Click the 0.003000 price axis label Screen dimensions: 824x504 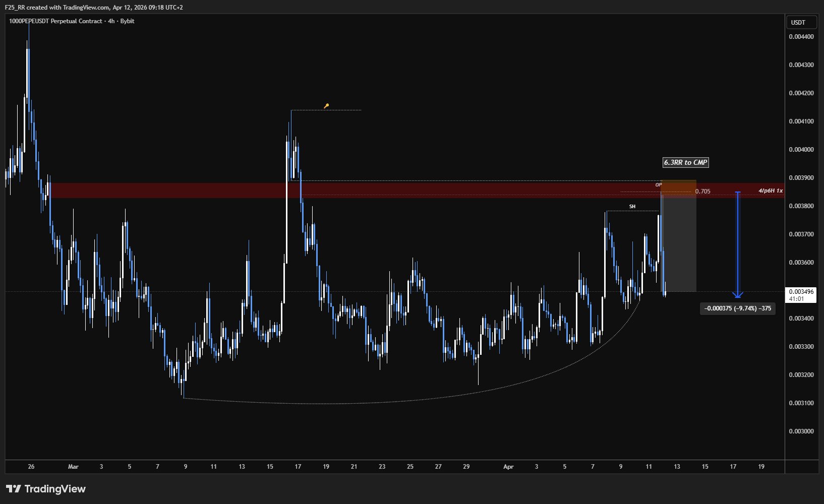801,431
